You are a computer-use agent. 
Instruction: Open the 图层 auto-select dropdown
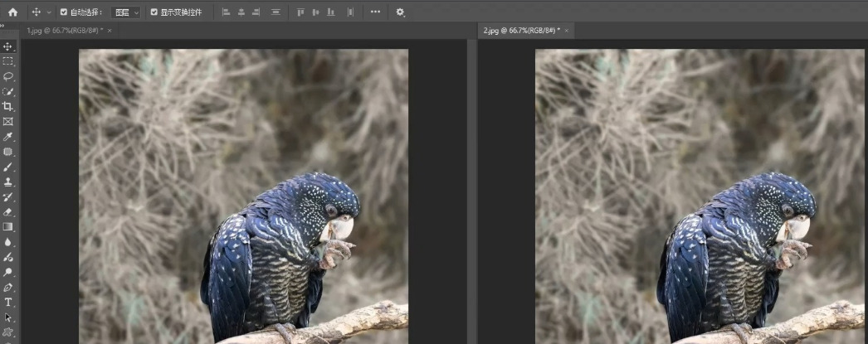(126, 12)
